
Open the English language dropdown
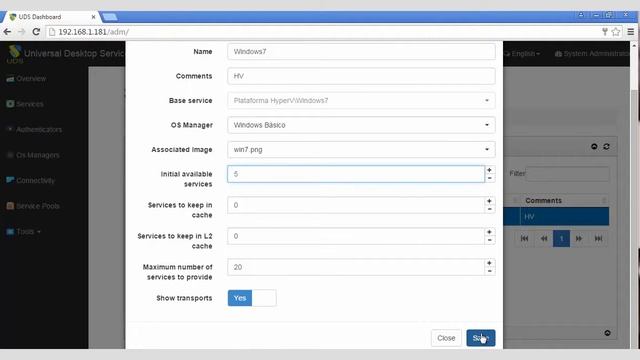tap(522, 53)
